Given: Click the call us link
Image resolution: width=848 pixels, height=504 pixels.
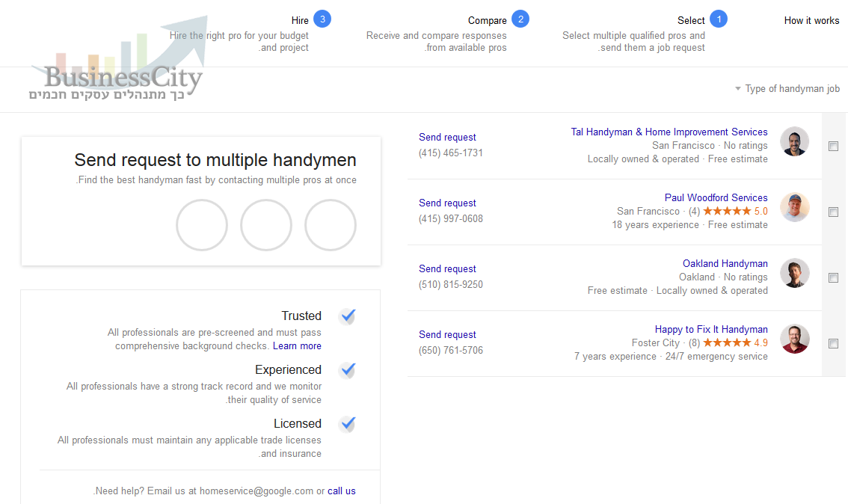Looking at the screenshot, I should 341,491.
